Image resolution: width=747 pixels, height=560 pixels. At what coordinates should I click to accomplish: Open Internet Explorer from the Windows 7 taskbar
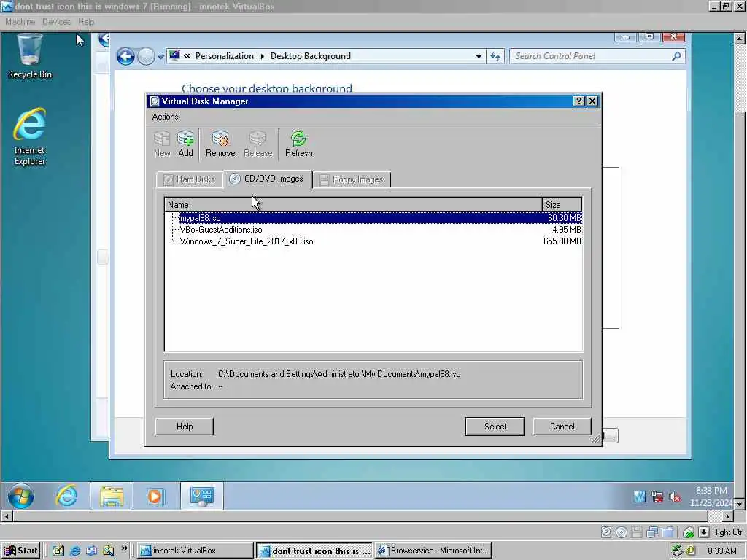pos(66,496)
